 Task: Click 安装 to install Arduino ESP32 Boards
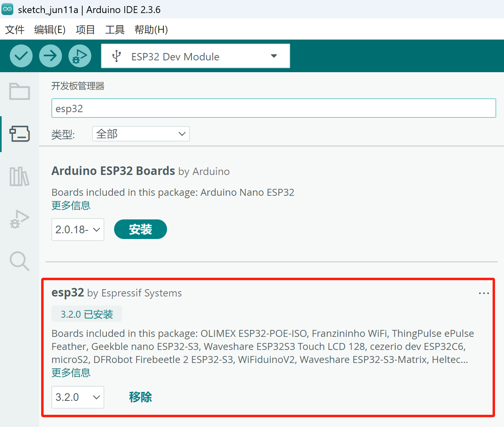(141, 229)
